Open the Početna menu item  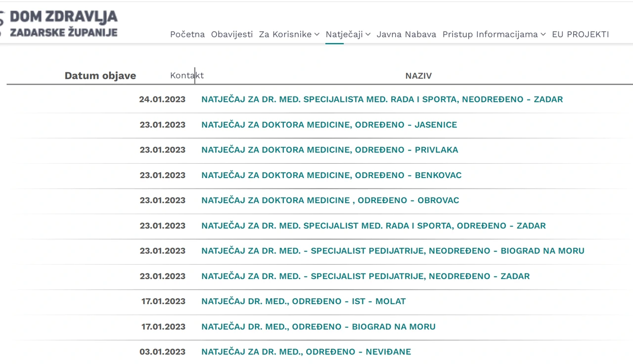(x=187, y=35)
